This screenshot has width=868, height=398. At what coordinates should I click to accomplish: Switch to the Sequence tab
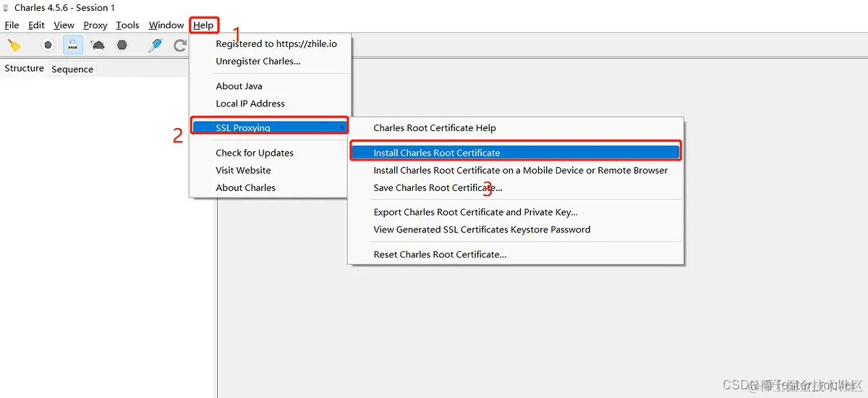pyautogui.click(x=72, y=69)
